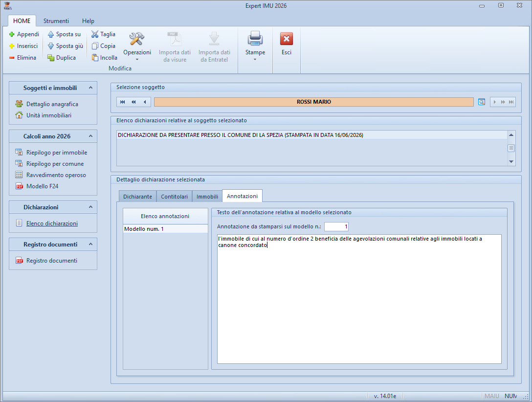Switch to the Strumenti ribbon tab
The height and width of the screenshot is (402, 532).
[x=56, y=21]
